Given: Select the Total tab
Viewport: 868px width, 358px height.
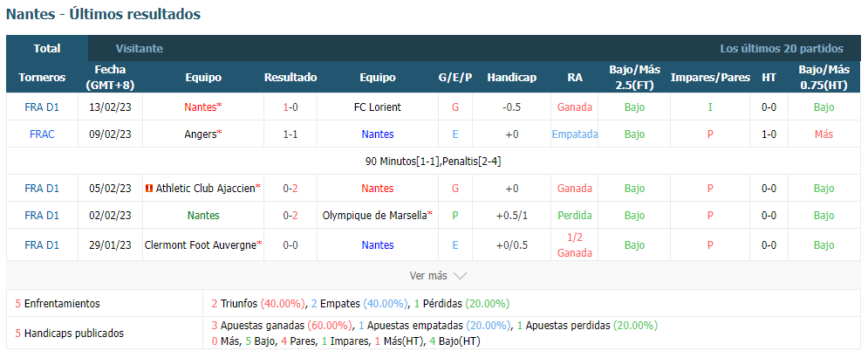Looking at the screenshot, I should coord(47,48).
